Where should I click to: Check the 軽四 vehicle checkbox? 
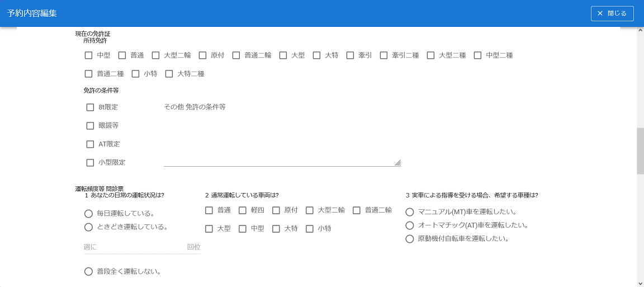pos(243,210)
